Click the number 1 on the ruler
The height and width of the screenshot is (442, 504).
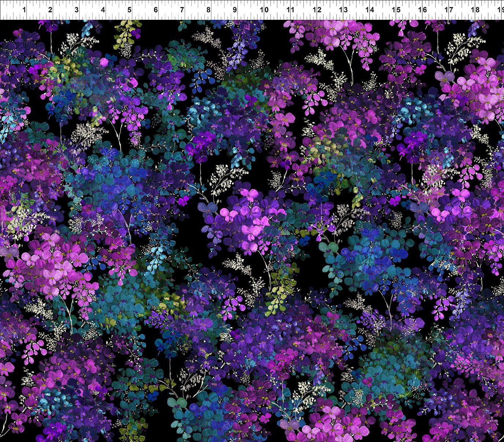click(24, 10)
